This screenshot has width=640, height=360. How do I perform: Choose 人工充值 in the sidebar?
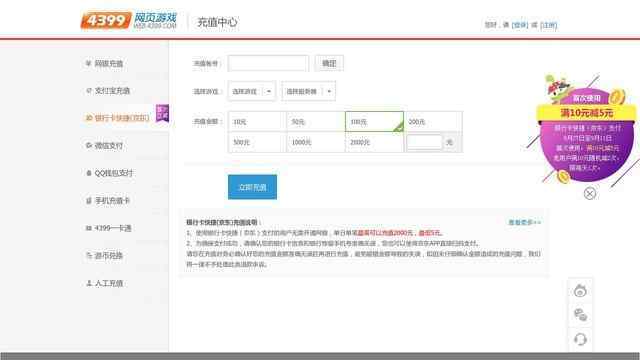pyautogui.click(x=109, y=283)
